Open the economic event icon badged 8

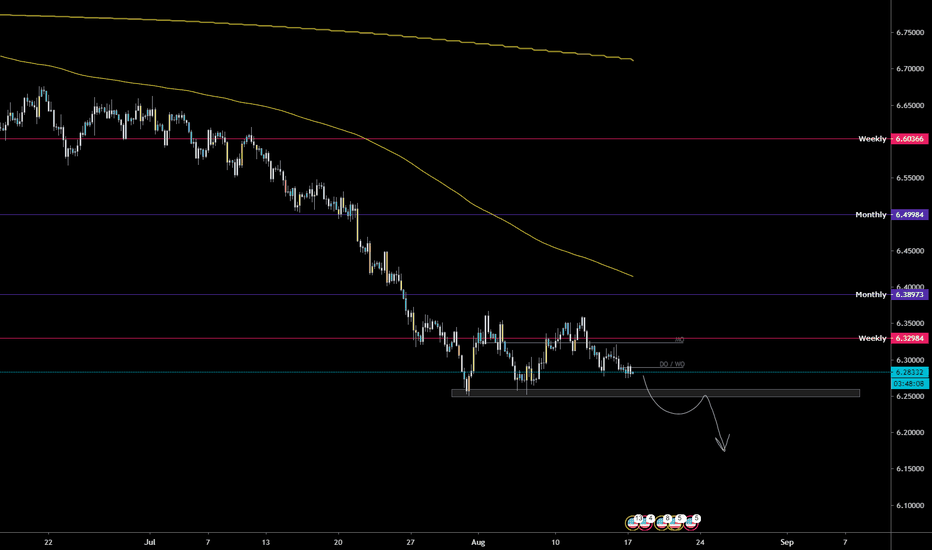(x=662, y=523)
